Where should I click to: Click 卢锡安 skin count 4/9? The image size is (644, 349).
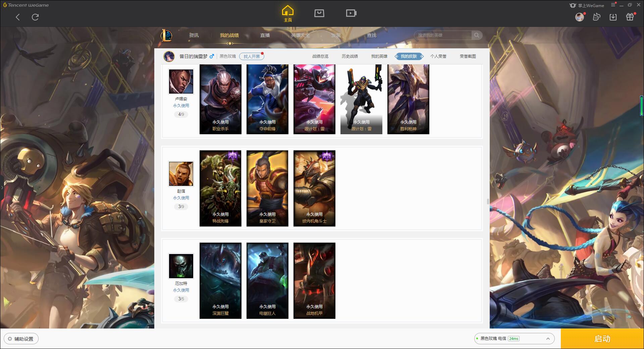click(x=181, y=114)
